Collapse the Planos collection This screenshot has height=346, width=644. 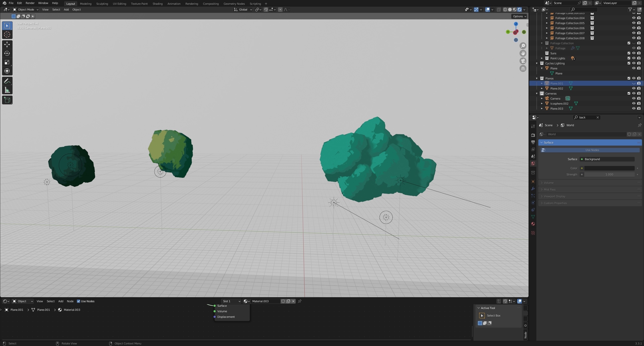coord(537,78)
